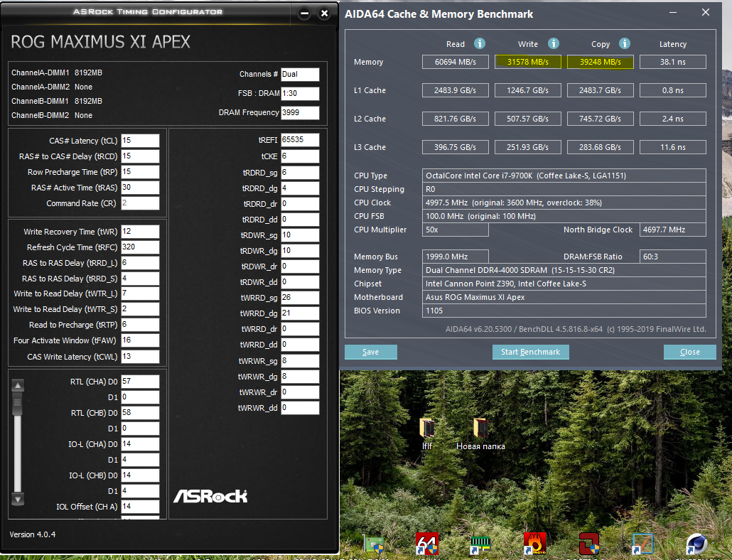
Task: Minimize the AIDA64 benchmark window
Action: 673,13
